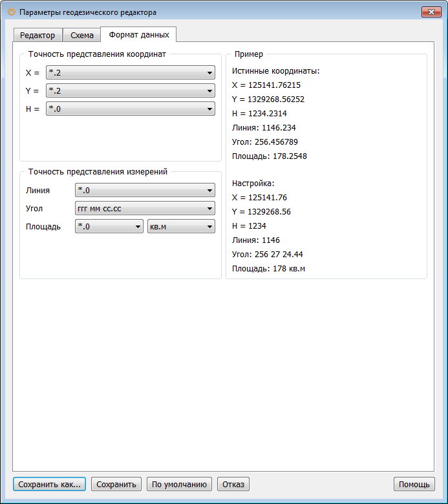Expand the Y coordinate precision dropdown
The height and width of the screenshot is (504, 448).
[x=131, y=90]
